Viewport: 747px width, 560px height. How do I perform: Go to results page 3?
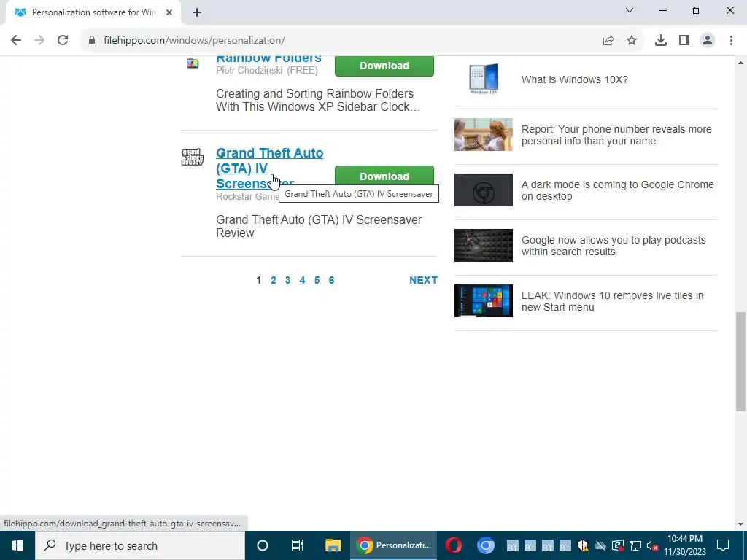(x=287, y=280)
